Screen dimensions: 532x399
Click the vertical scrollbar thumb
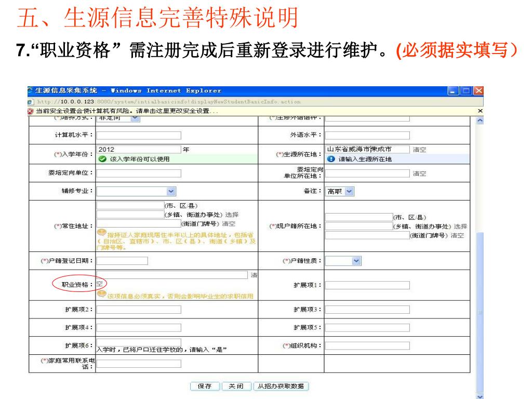480,312
